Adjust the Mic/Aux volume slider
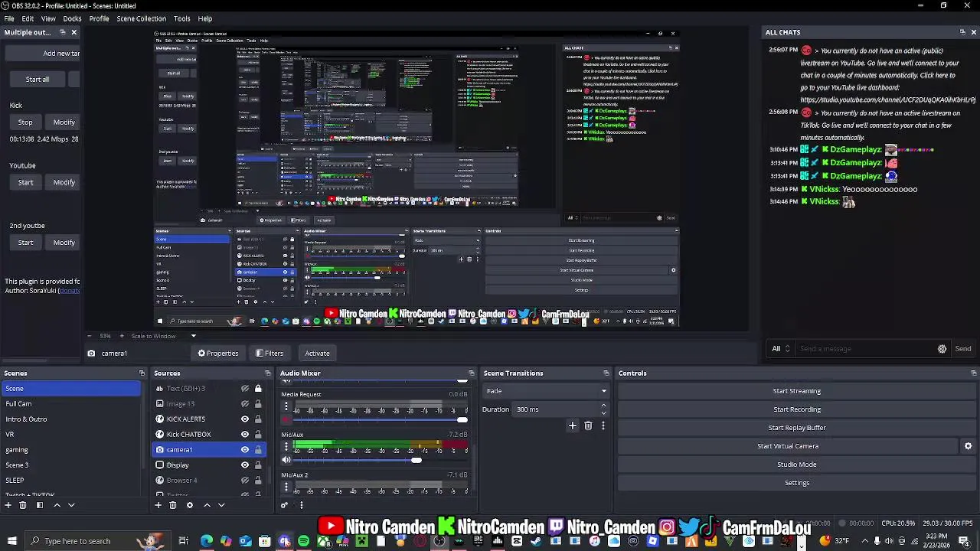The height and width of the screenshot is (551, 980). click(x=416, y=460)
